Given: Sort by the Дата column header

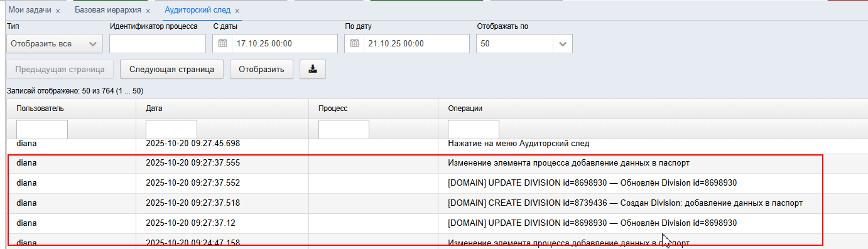Looking at the screenshot, I should [155, 109].
